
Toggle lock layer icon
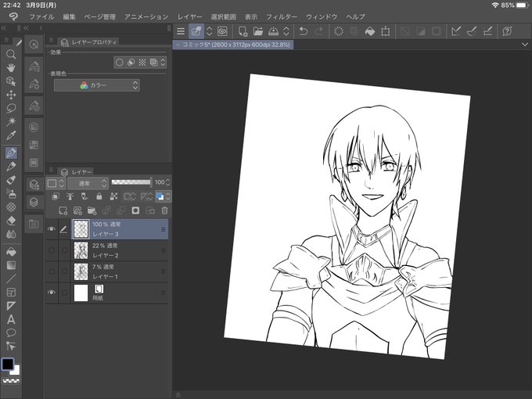click(99, 196)
